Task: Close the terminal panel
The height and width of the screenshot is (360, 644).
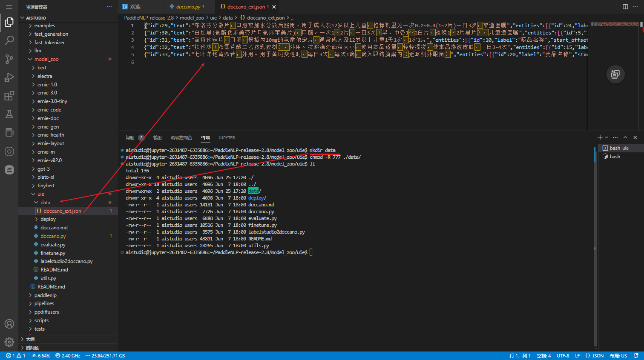Action: [x=635, y=137]
